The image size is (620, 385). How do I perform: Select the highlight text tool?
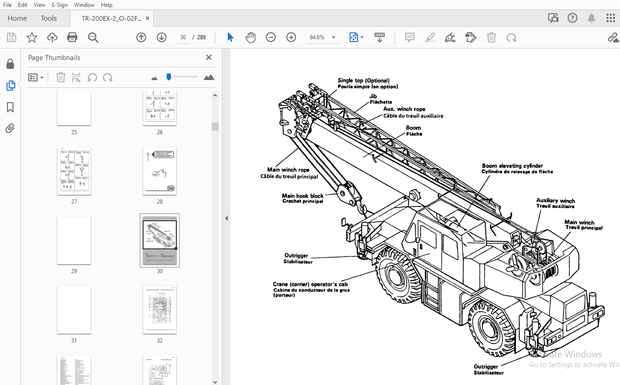(x=430, y=38)
